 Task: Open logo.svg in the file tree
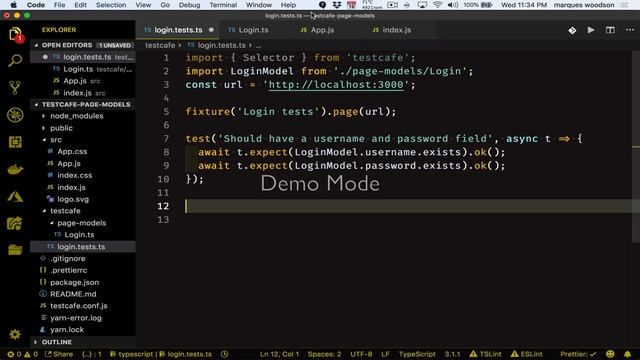[x=73, y=199]
